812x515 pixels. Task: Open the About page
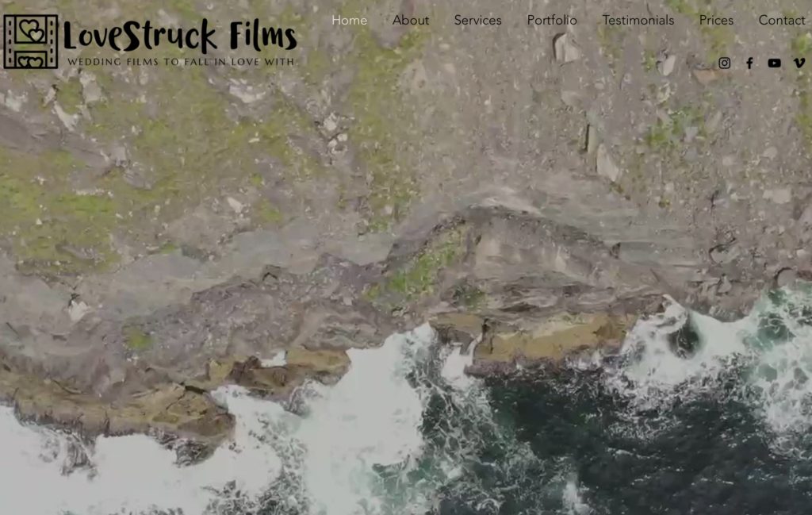[411, 20]
